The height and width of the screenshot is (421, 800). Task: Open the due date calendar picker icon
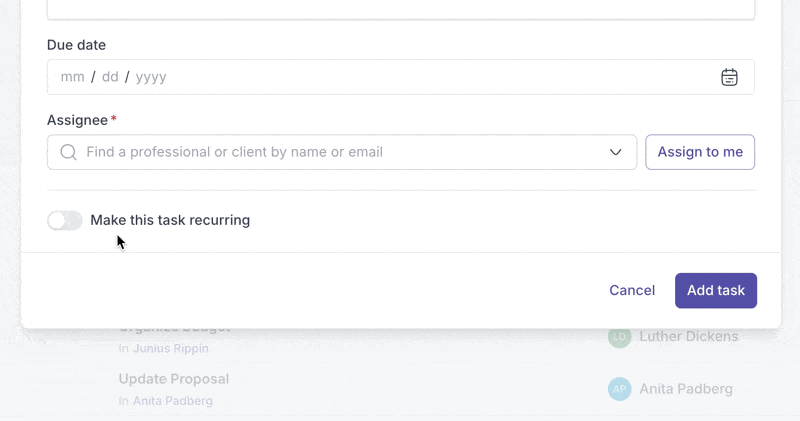[x=729, y=77]
